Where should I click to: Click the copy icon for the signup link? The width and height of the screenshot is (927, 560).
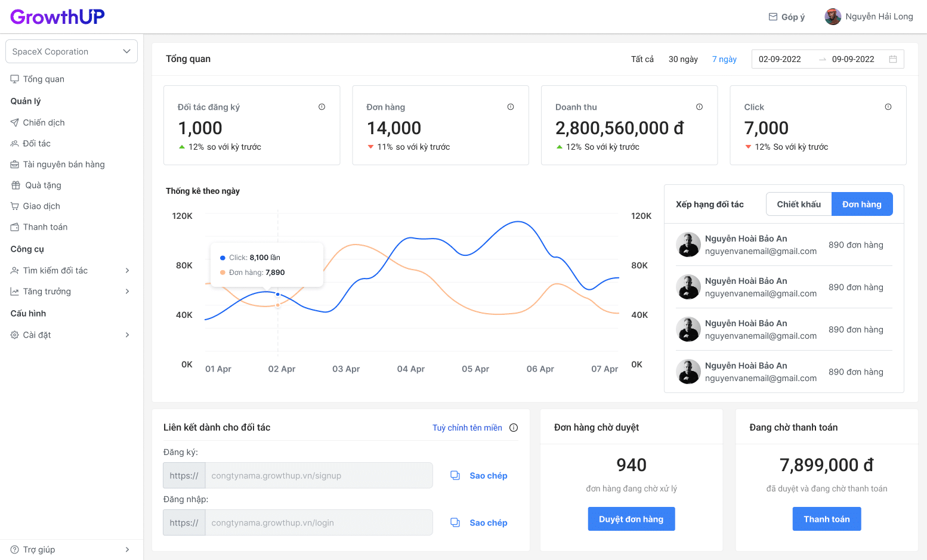[x=455, y=475]
